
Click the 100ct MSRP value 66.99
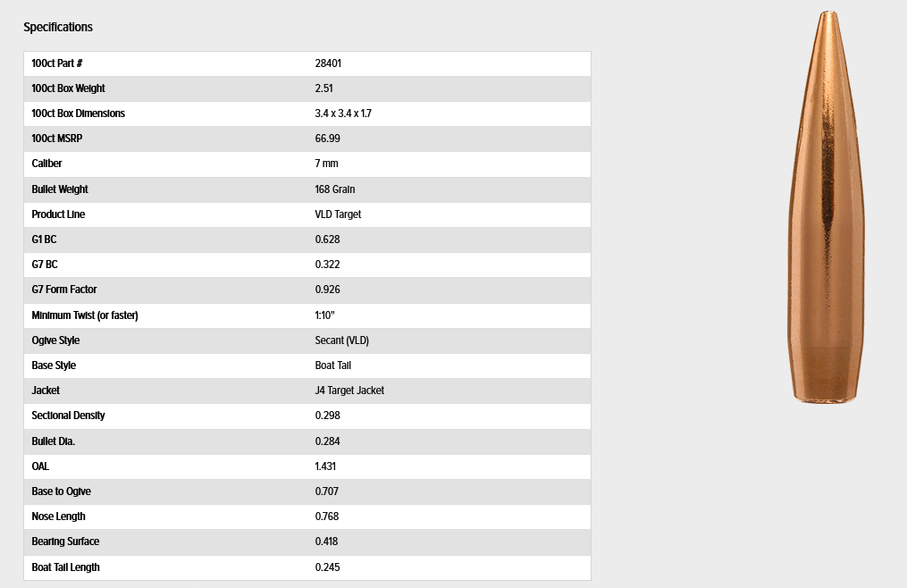[327, 139]
